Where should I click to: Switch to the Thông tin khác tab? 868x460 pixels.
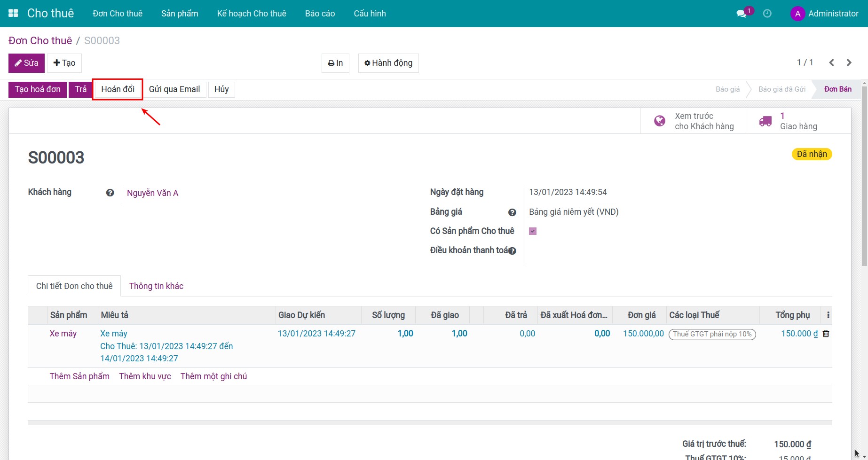click(x=156, y=286)
